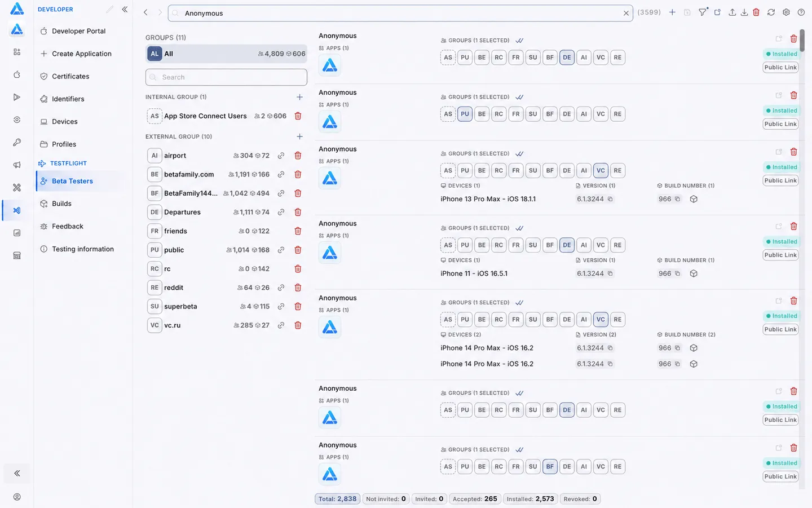The image size is (812, 508).
Task: Click the chart report icon in the left rail
Action: pyautogui.click(x=17, y=233)
